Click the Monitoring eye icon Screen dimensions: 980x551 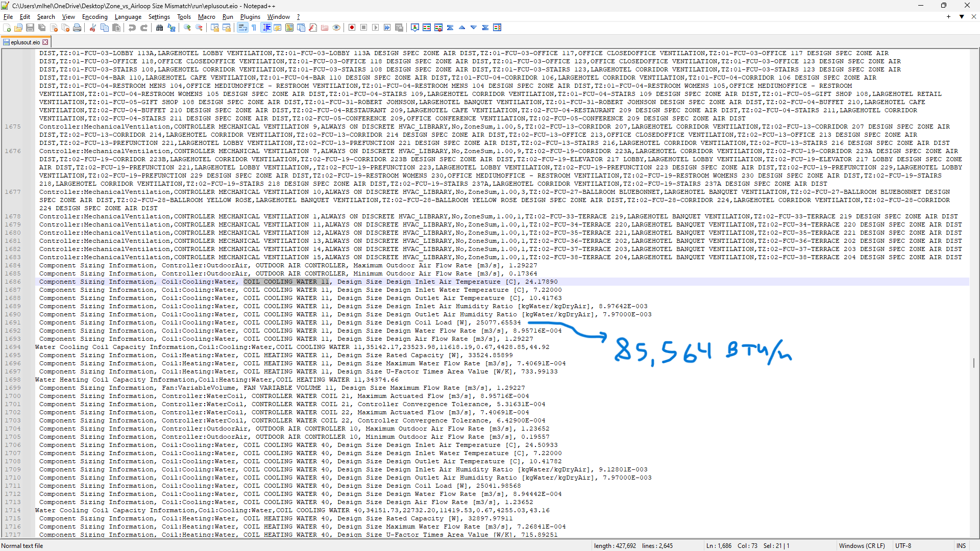point(336,28)
